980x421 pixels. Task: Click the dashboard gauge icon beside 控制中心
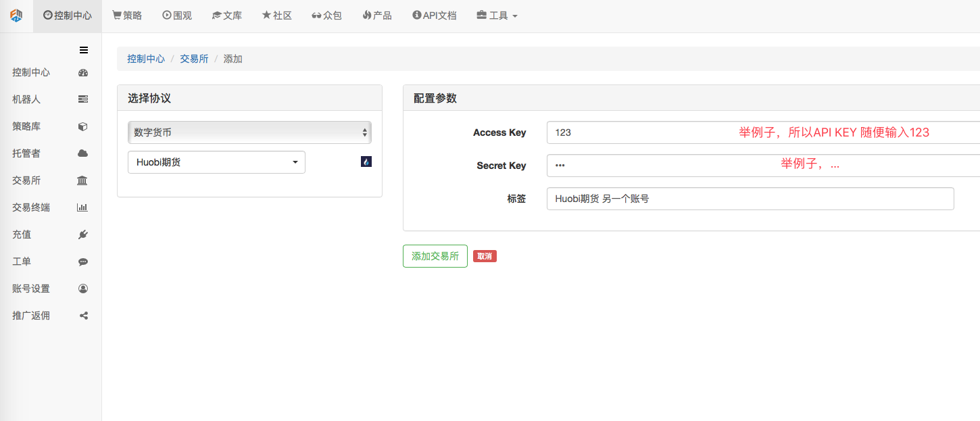tap(83, 72)
